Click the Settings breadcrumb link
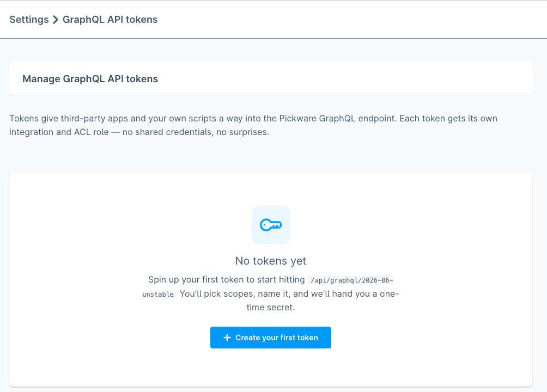 (x=29, y=20)
